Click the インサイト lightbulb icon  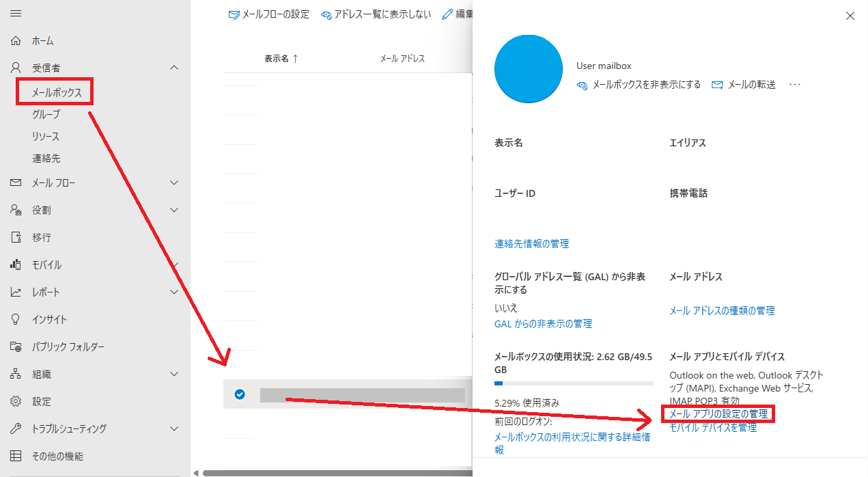(16, 319)
